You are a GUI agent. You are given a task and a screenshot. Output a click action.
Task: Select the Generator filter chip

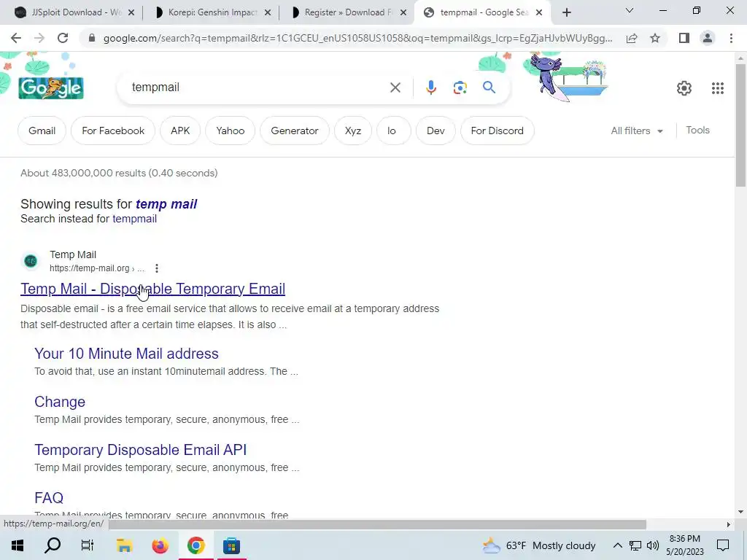click(x=295, y=131)
